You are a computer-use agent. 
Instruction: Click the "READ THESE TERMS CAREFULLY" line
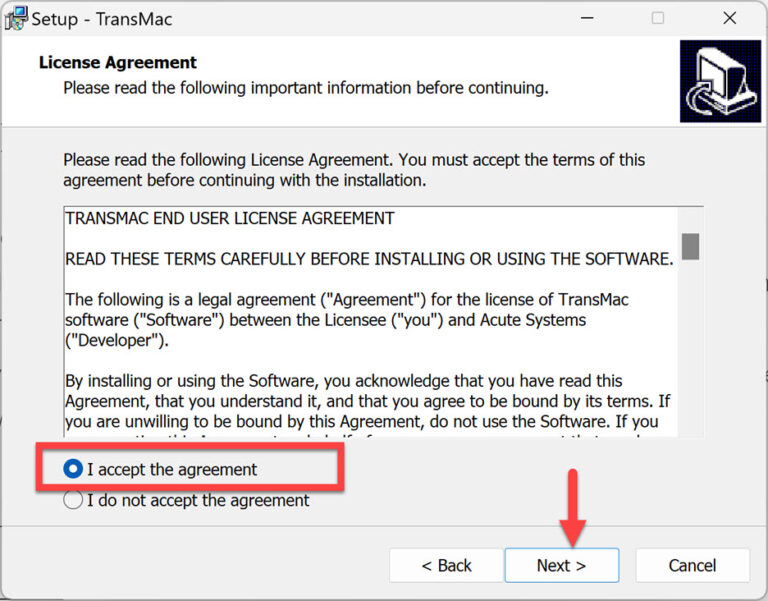click(370, 259)
